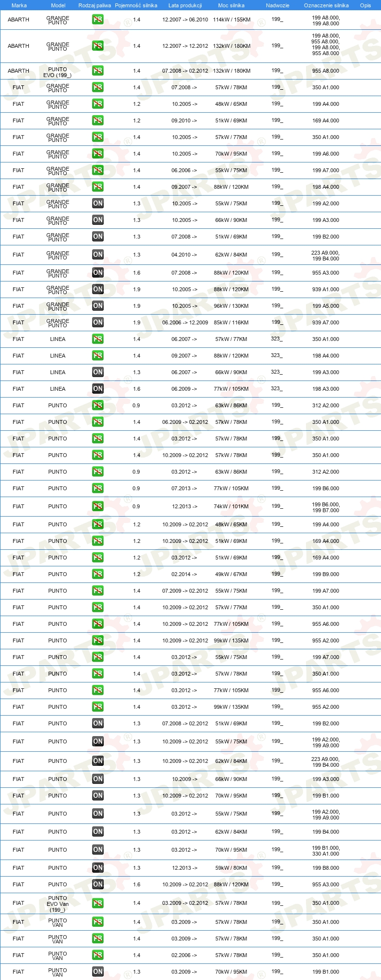Image resolution: width=381 pixels, height=980 pixels.
Task: Click the Nadwozie column header
Action: tap(278, 5)
